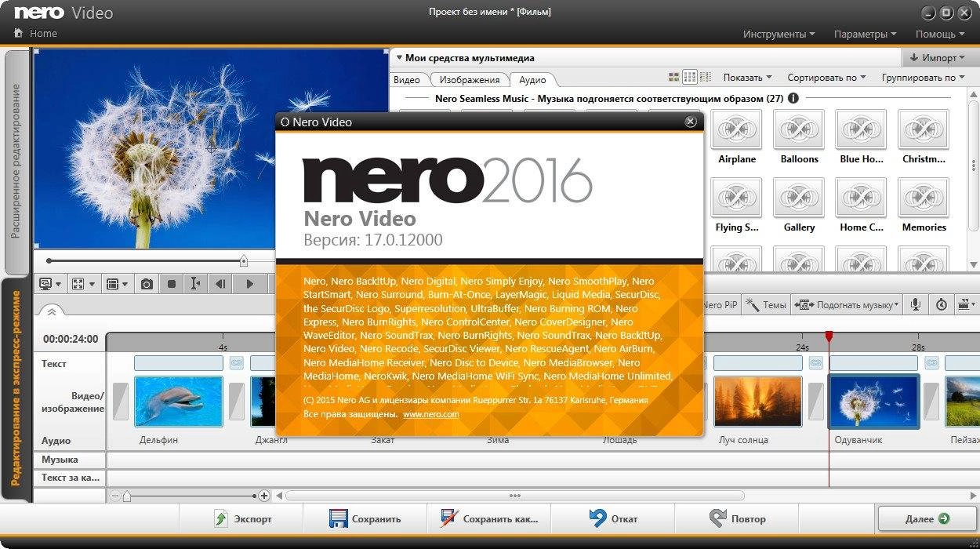Take a preview snapshot with camera icon
Image resolution: width=980 pixels, height=549 pixels.
(147, 284)
